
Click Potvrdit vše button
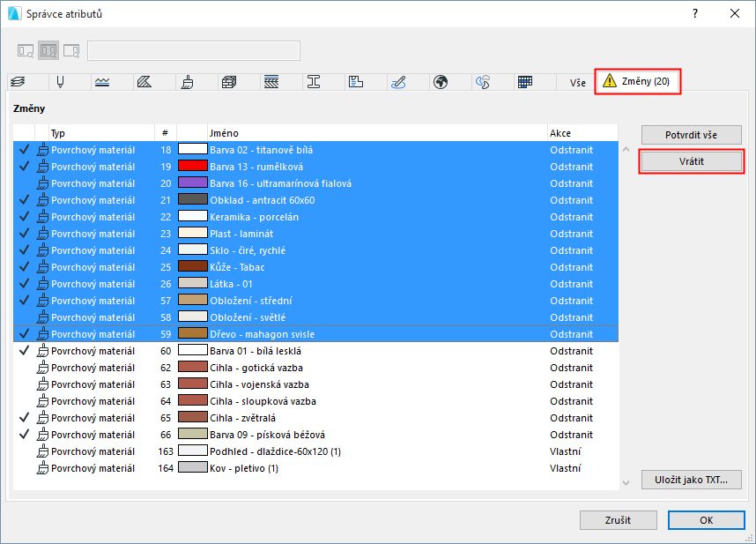[x=692, y=135]
